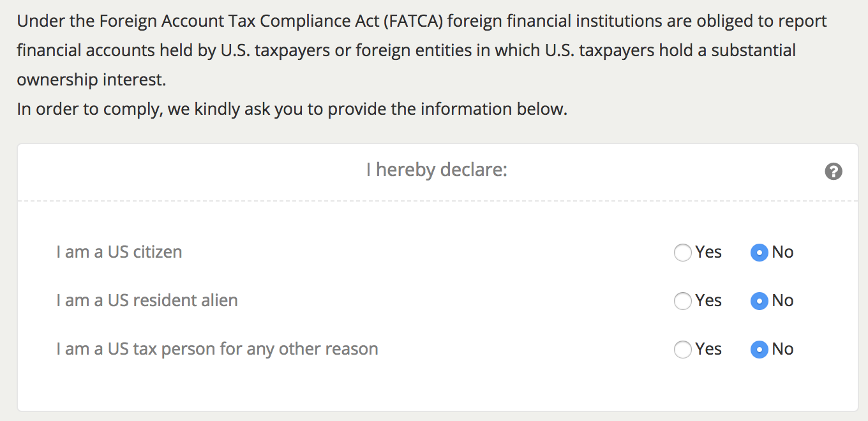Click 'No' text label beside US resident alien
This screenshot has width=868, height=421.
tap(782, 300)
